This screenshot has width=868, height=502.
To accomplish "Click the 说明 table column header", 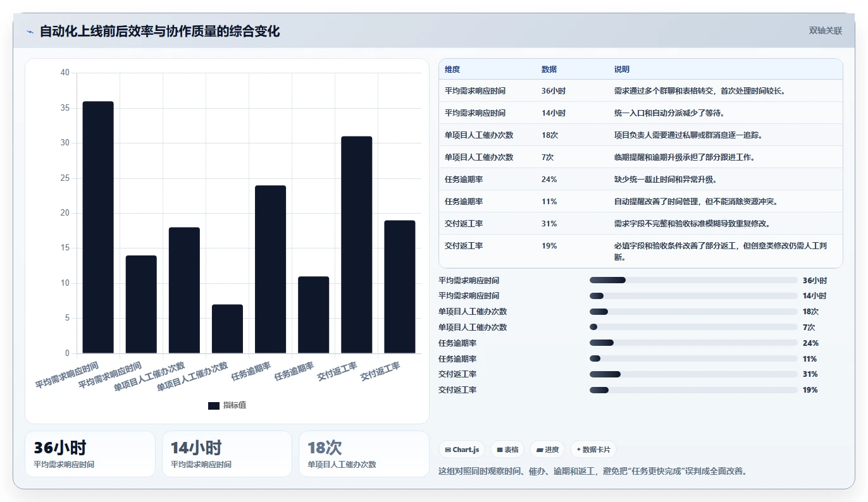I will click(622, 70).
